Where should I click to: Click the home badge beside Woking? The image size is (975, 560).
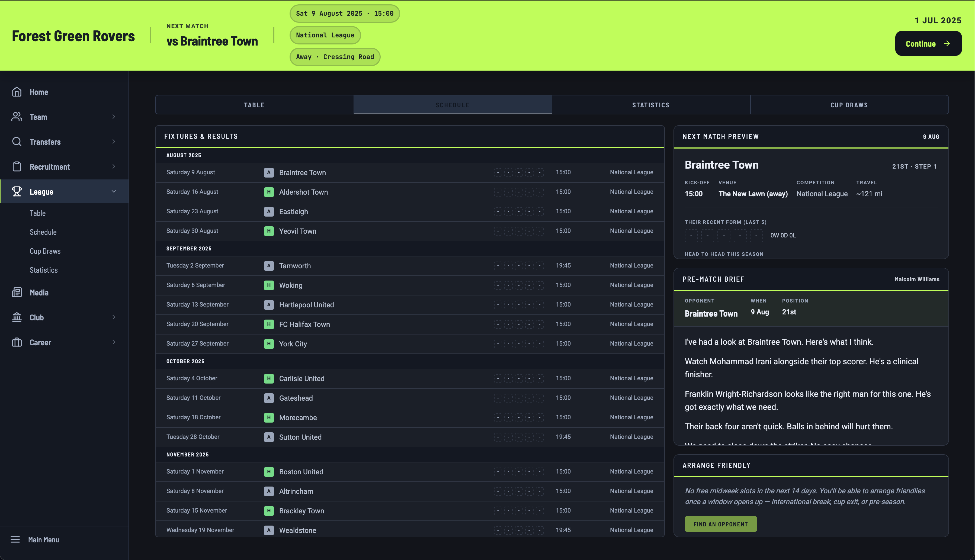click(x=269, y=285)
